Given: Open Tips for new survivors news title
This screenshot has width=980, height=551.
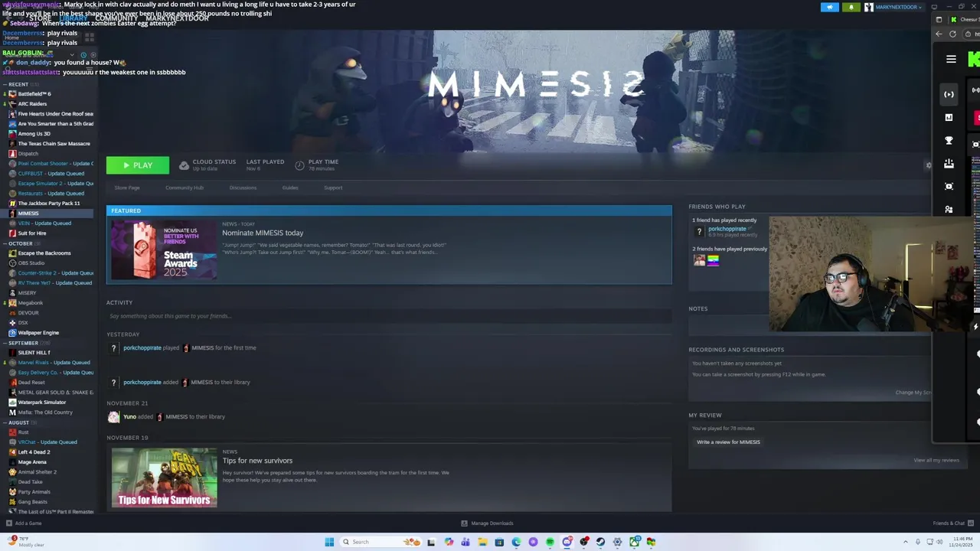Looking at the screenshot, I should (257, 461).
